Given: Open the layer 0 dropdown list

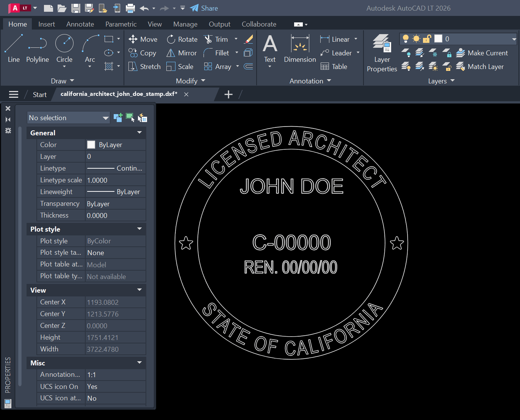Looking at the screenshot, I should (x=514, y=39).
